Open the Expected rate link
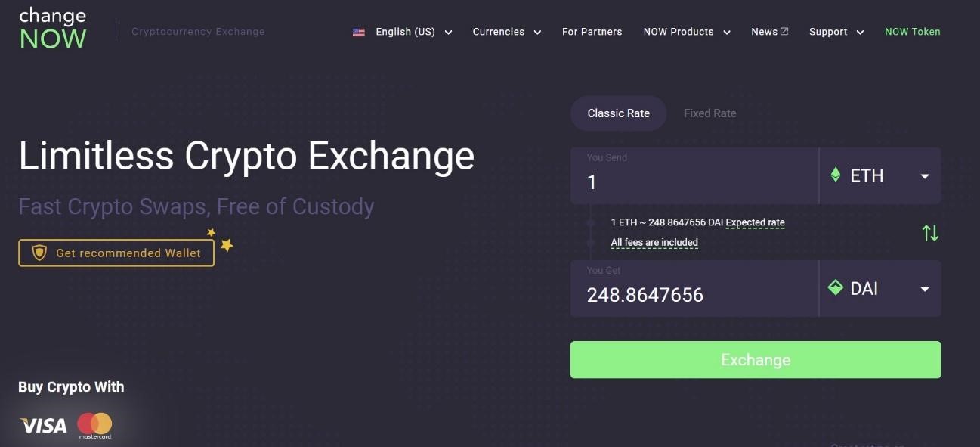This screenshot has width=980, height=447. [755, 223]
